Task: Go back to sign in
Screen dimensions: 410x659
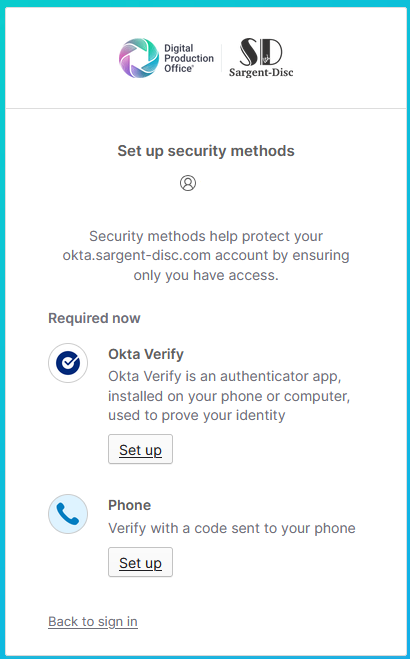Action: point(93,621)
